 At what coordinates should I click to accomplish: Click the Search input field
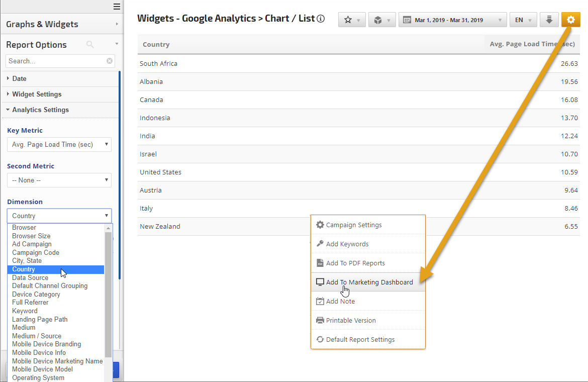click(55, 61)
